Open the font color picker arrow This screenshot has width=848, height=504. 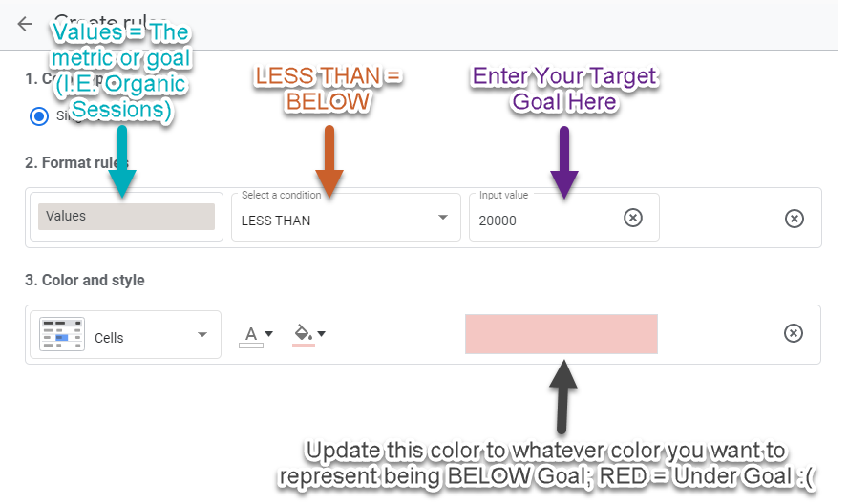(x=269, y=334)
